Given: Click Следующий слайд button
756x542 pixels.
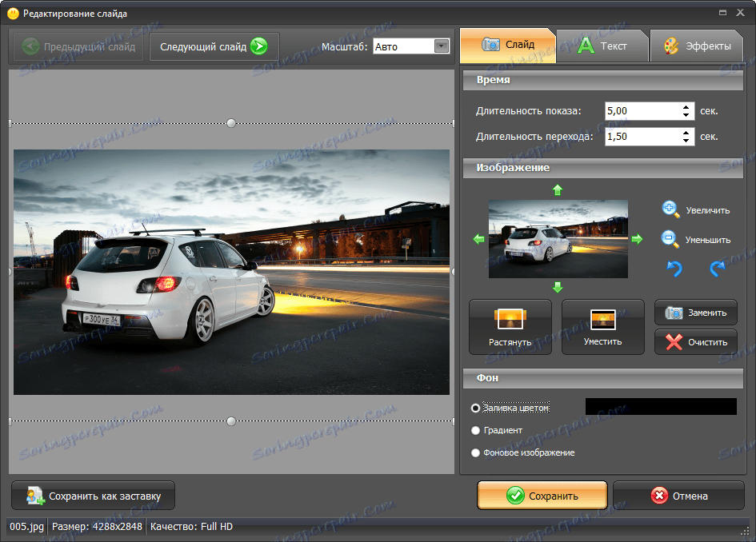Looking at the screenshot, I should point(213,46).
